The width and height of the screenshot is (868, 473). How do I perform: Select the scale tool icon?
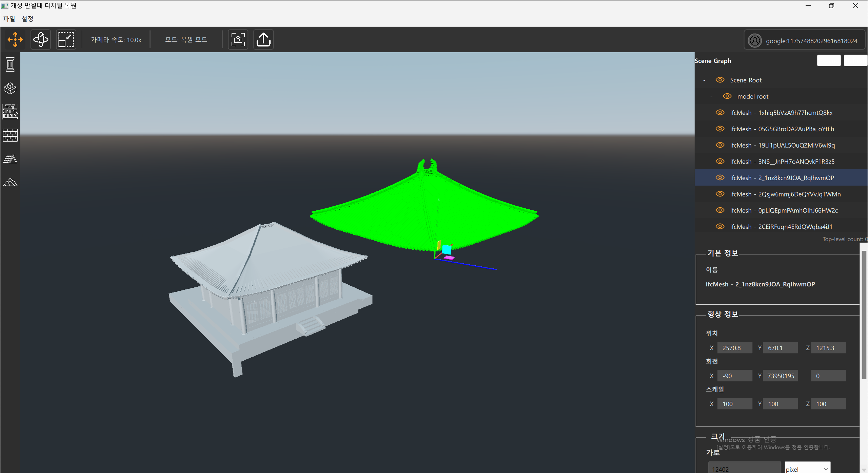point(66,40)
